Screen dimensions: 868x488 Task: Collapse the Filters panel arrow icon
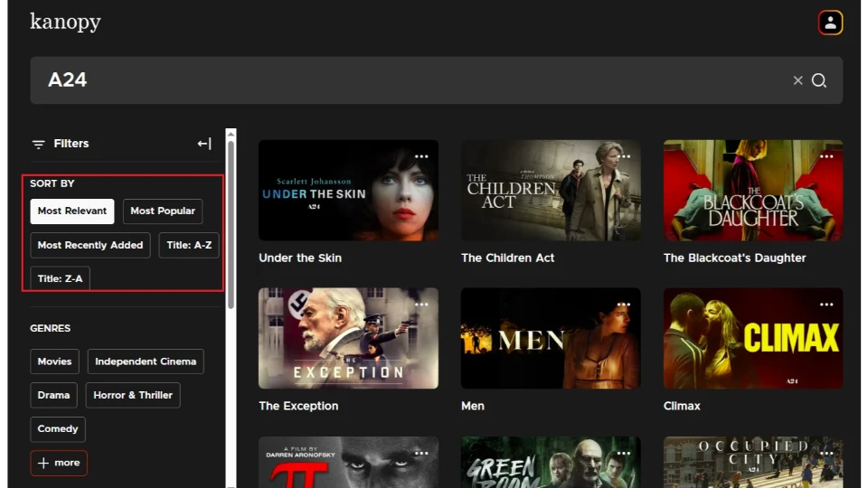(x=204, y=144)
